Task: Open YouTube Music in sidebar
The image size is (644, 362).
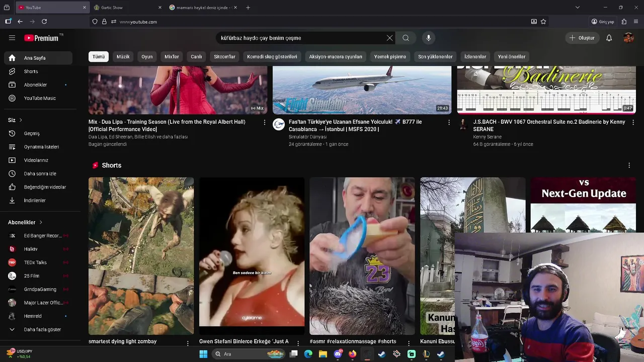Action: click(x=38, y=98)
